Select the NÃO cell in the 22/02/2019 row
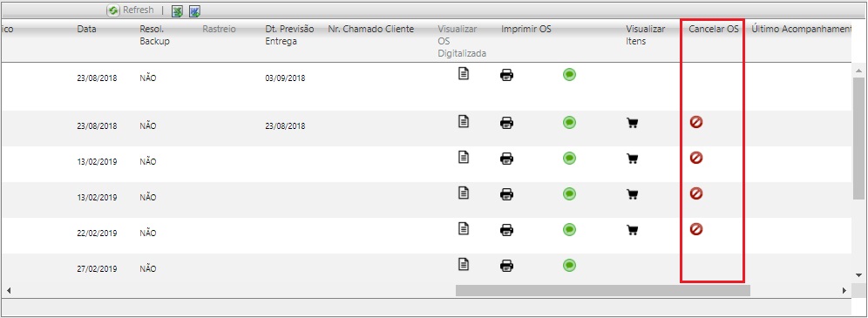 (x=148, y=233)
